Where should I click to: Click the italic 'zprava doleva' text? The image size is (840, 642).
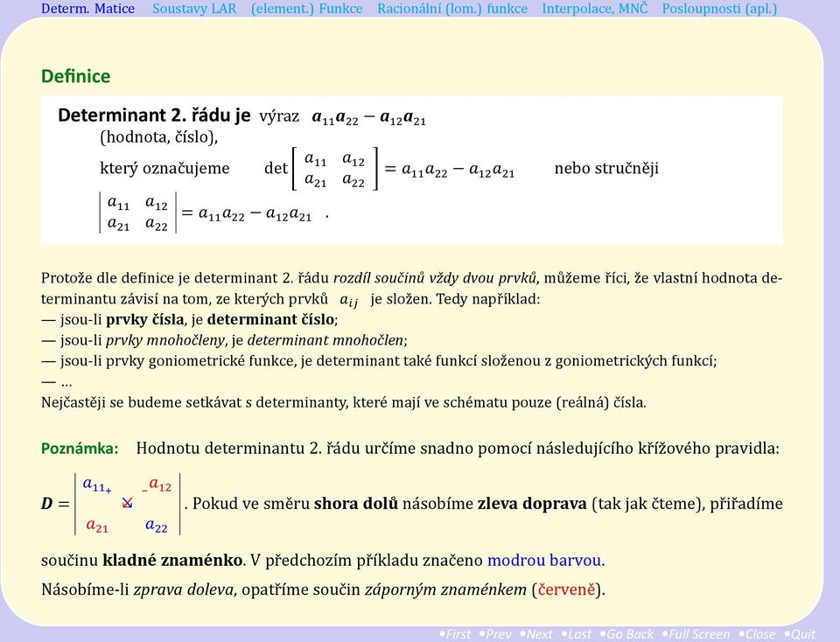tap(183, 590)
